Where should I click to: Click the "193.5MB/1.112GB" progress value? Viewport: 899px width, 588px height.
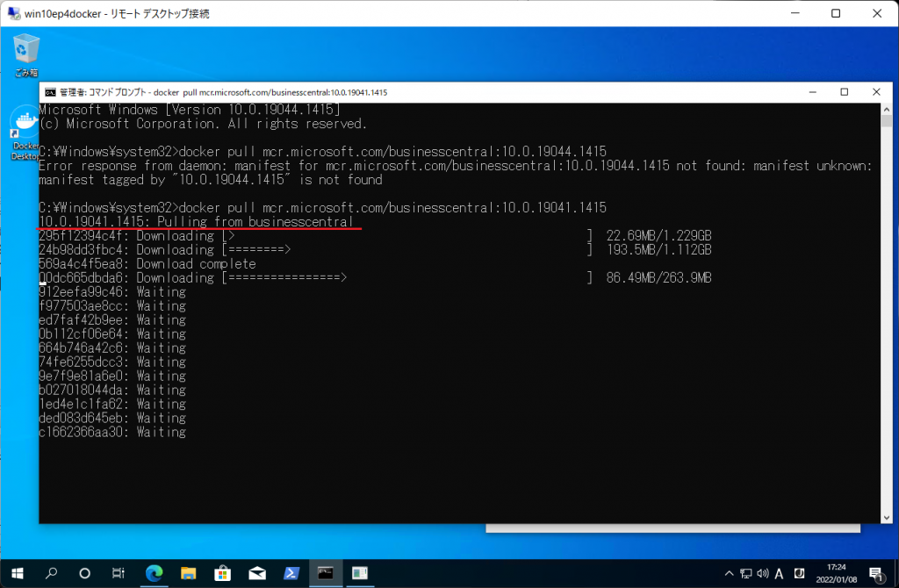[x=658, y=250]
